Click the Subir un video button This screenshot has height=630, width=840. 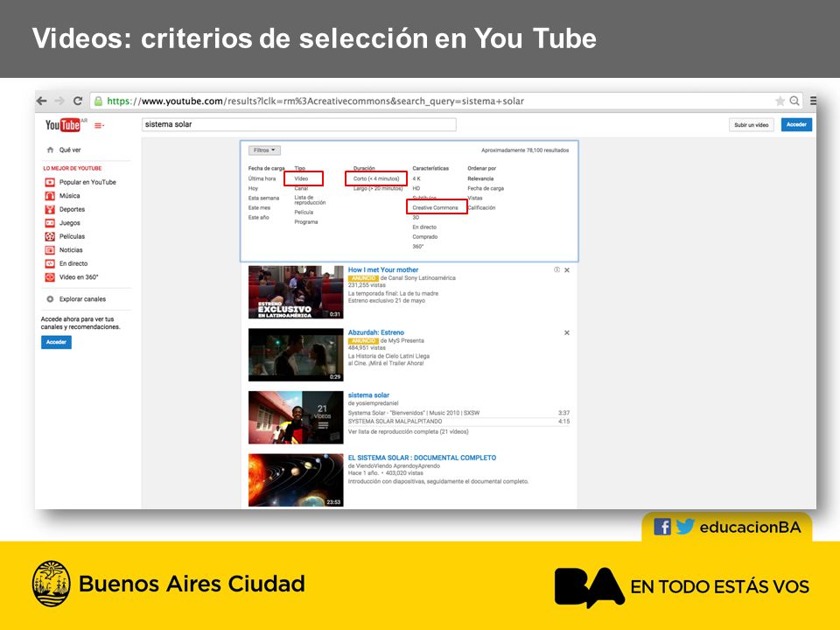pos(751,125)
